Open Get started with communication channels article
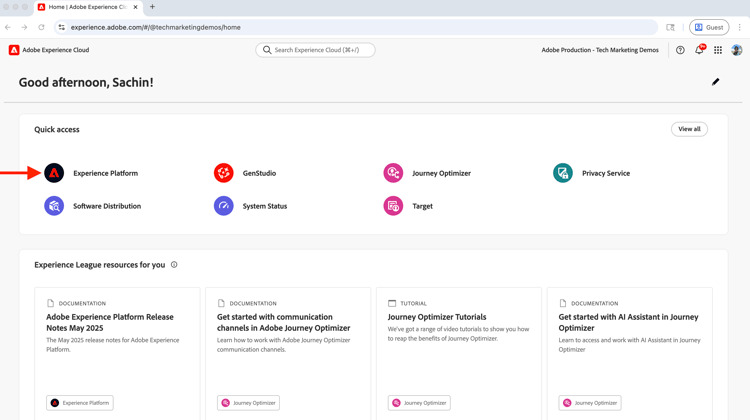The image size is (750, 420). point(283,322)
